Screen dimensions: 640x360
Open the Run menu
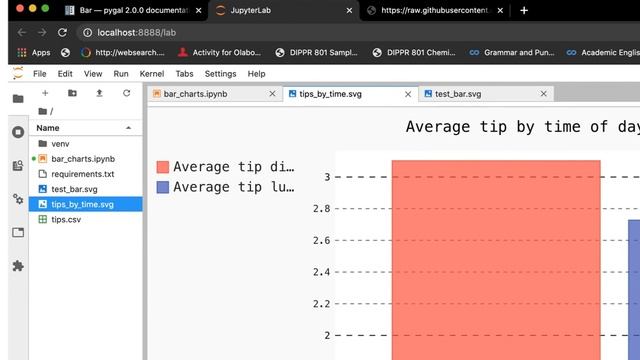point(121,74)
